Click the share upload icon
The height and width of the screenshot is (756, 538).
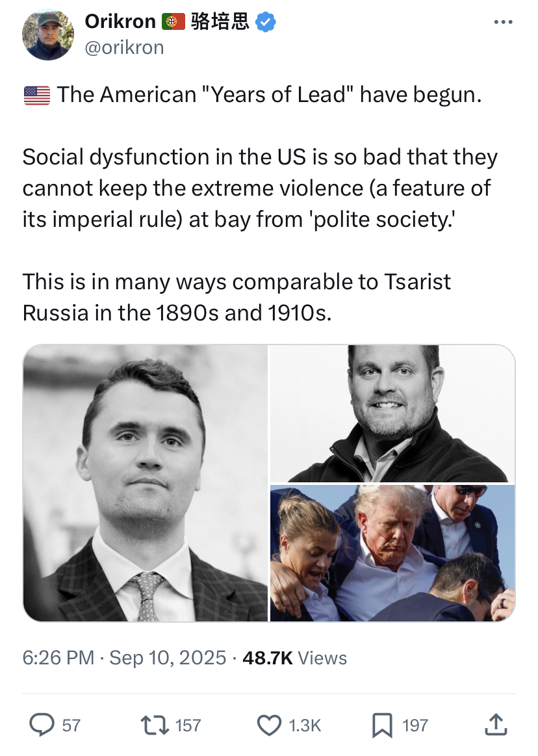click(496, 725)
